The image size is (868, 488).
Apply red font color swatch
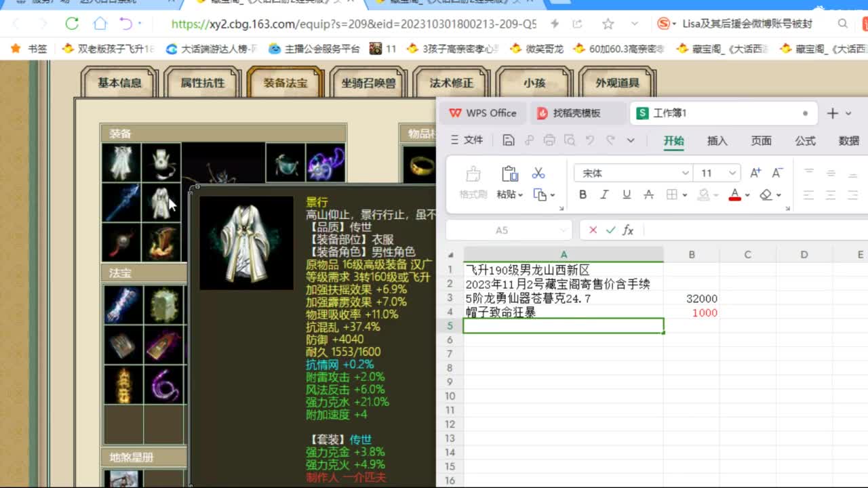click(734, 195)
